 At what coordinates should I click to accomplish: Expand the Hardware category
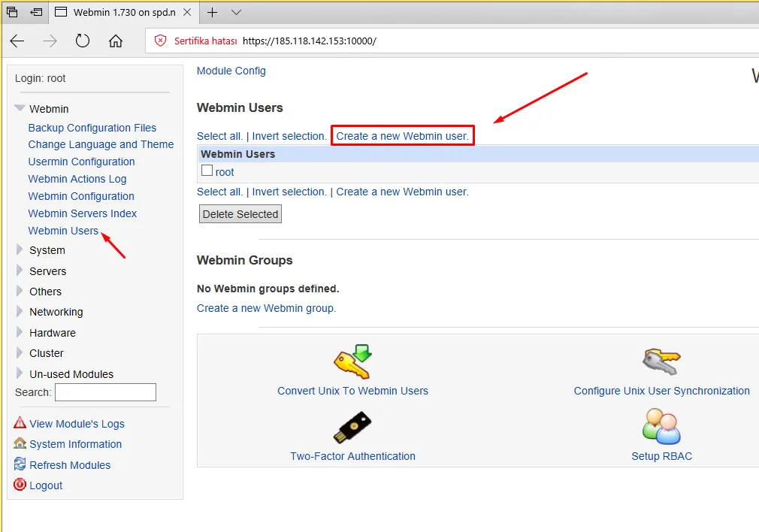tap(20, 332)
